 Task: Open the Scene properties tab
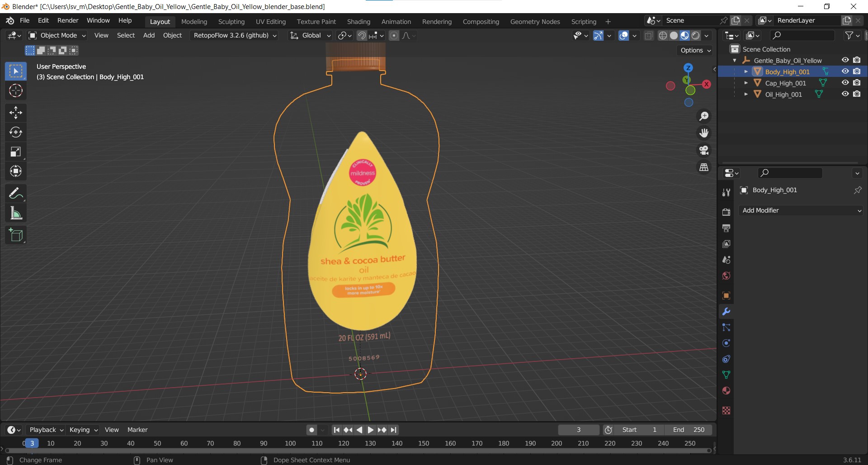tap(726, 260)
